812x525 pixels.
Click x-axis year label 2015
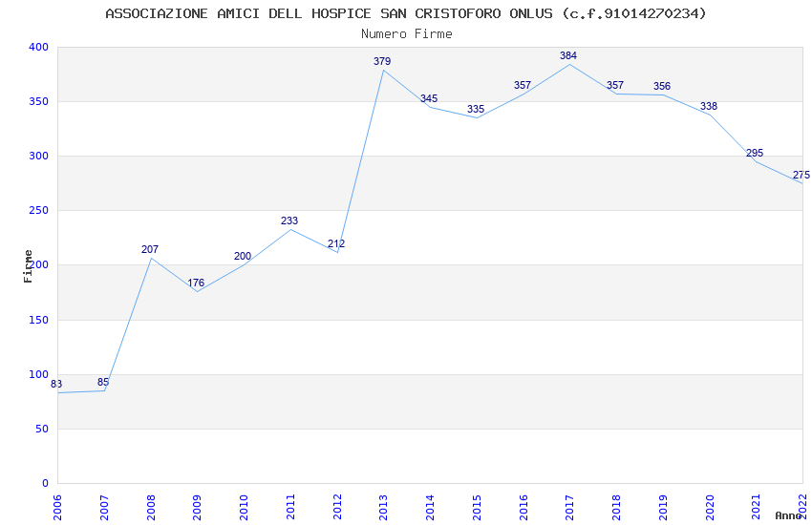click(x=477, y=508)
